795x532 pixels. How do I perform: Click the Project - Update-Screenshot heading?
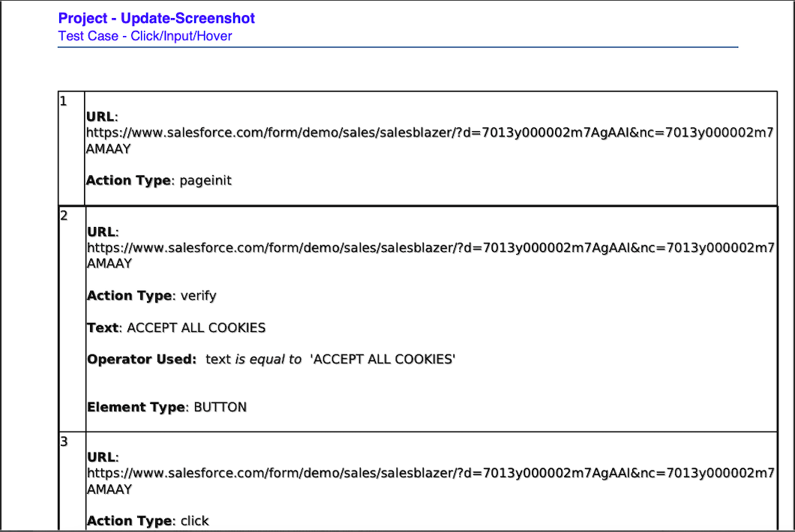point(156,18)
